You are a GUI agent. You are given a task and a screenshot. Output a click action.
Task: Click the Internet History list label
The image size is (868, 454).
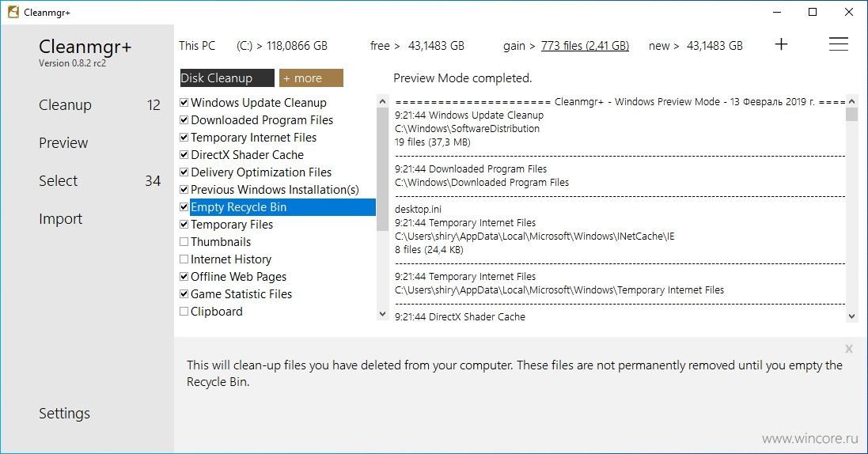(231, 259)
